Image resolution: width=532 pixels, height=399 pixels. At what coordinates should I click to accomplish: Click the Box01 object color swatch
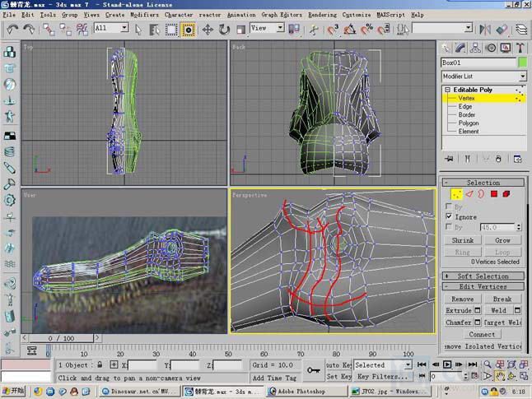click(x=523, y=63)
